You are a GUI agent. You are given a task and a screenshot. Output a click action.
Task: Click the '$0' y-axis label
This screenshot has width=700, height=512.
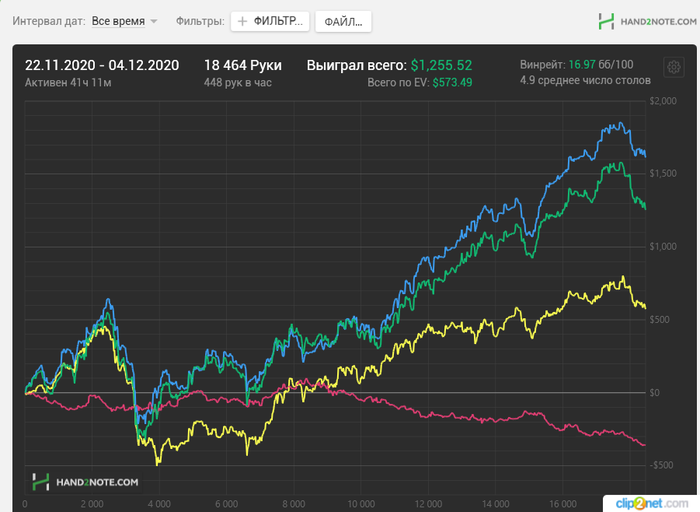tap(654, 393)
